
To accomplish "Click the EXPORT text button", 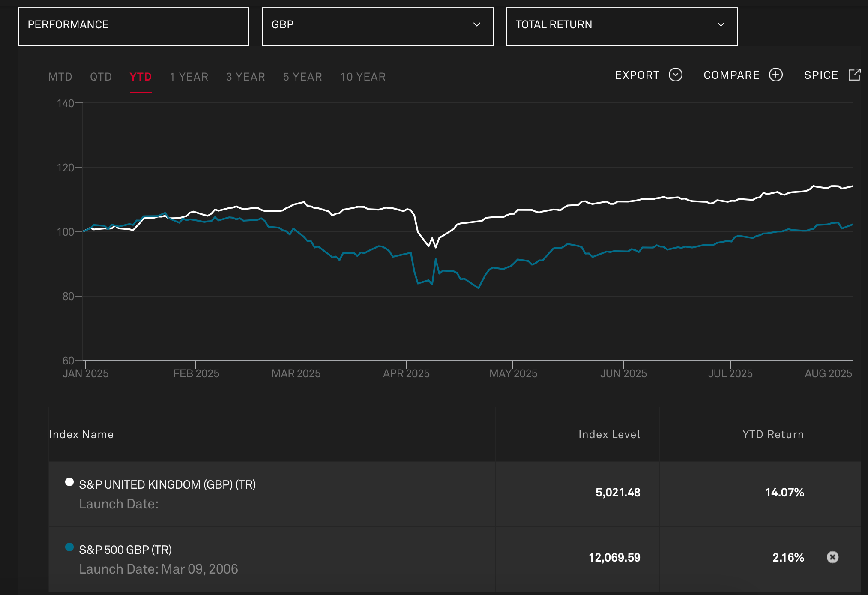I will pos(637,75).
